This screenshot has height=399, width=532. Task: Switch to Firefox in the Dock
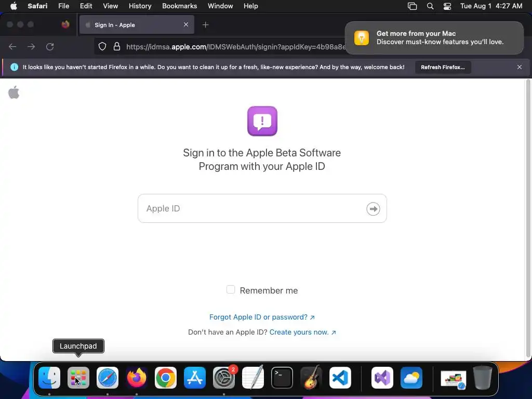(x=137, y=378)
